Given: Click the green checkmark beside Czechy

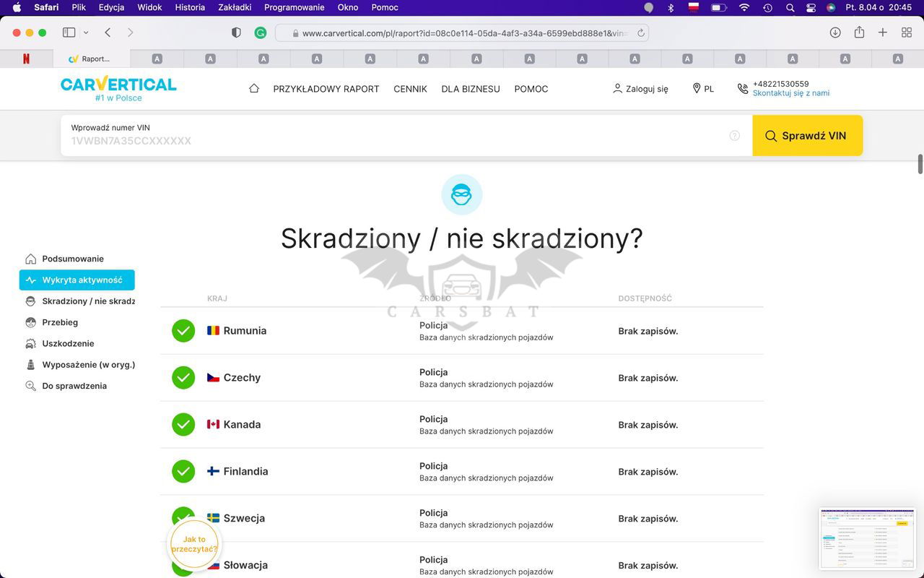Looking at the screenshot, I should click(183, 378).
